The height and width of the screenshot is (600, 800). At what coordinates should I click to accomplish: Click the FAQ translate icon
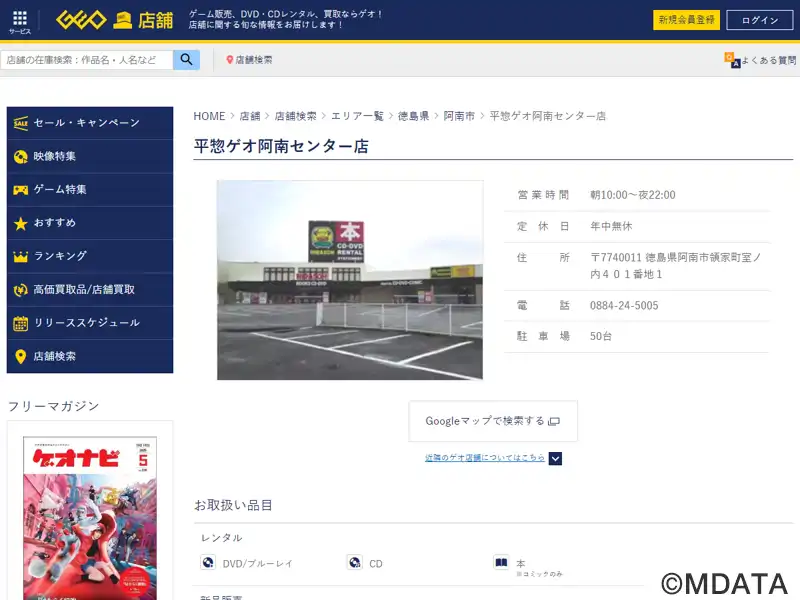pyautogui.click(x=732, y=60)
